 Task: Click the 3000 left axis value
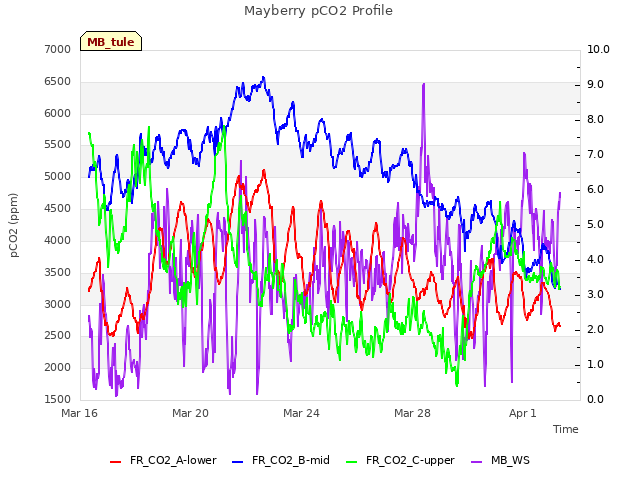point(58,304)
